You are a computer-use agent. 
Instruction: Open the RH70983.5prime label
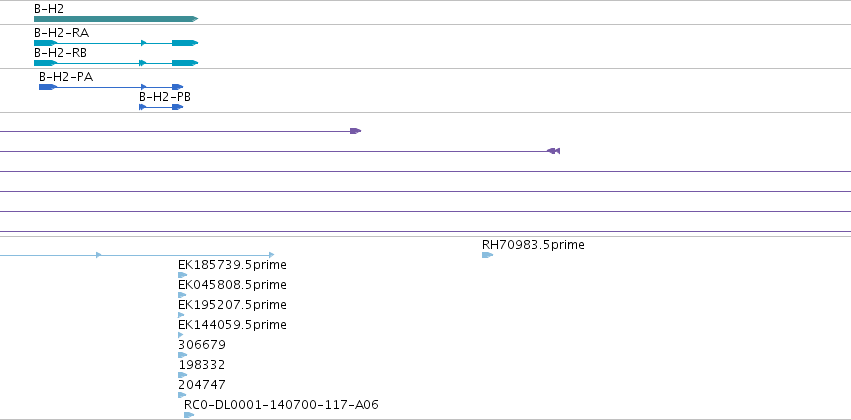(x=533, y=245)
